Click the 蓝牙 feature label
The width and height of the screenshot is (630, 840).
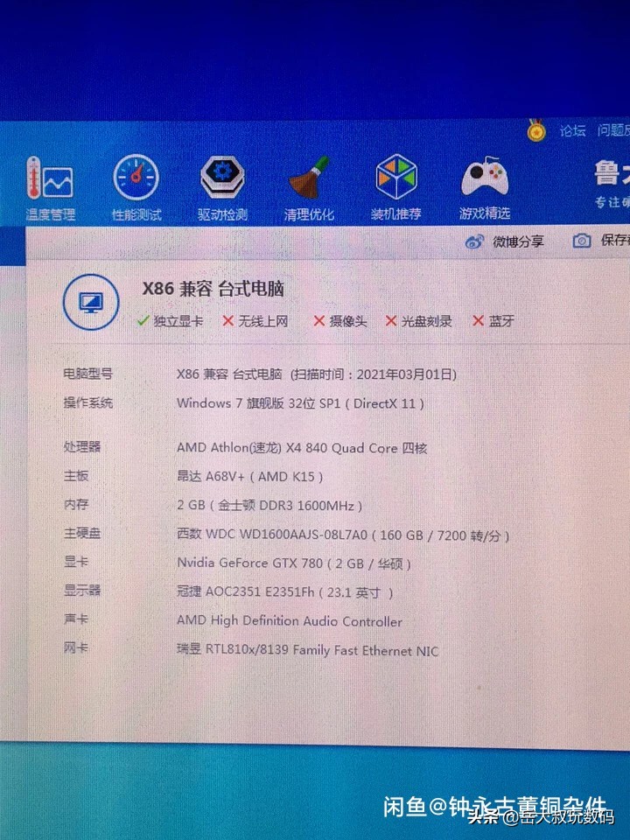[500, 321]
